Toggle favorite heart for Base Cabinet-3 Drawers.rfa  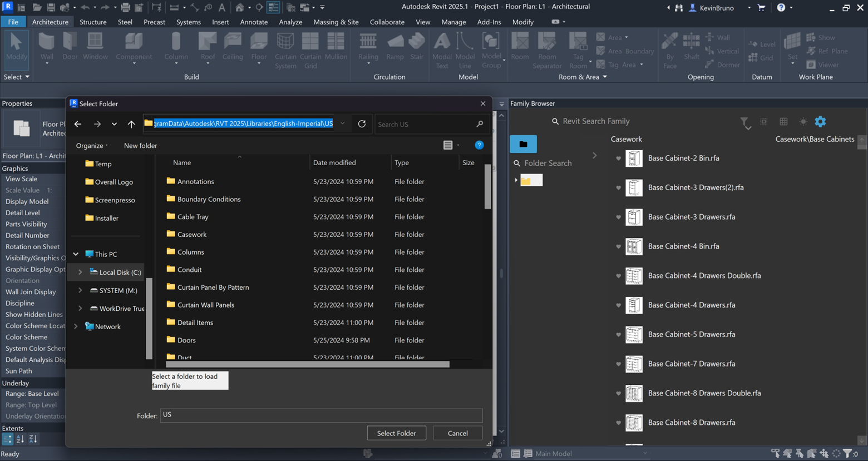[618, 217]
